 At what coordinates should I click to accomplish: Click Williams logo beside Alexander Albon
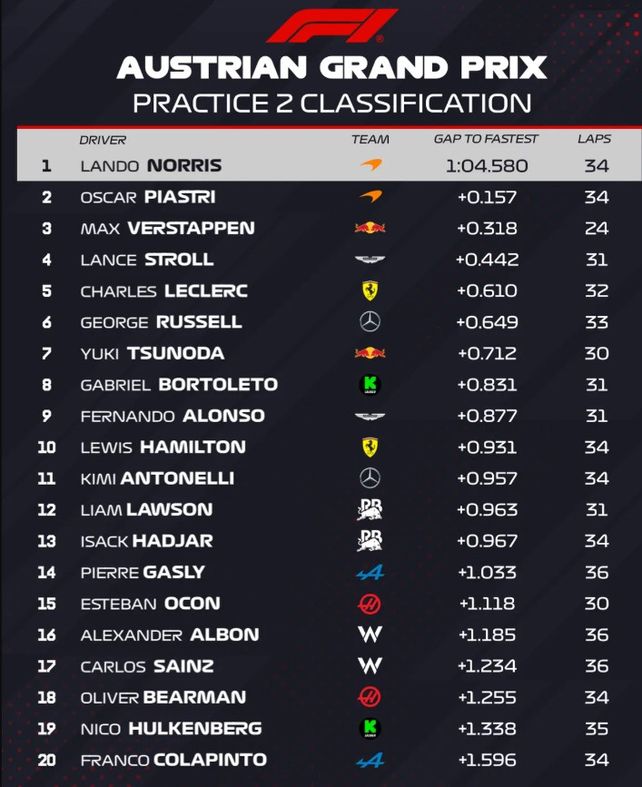pyautogui.click(x=370, y=635)
